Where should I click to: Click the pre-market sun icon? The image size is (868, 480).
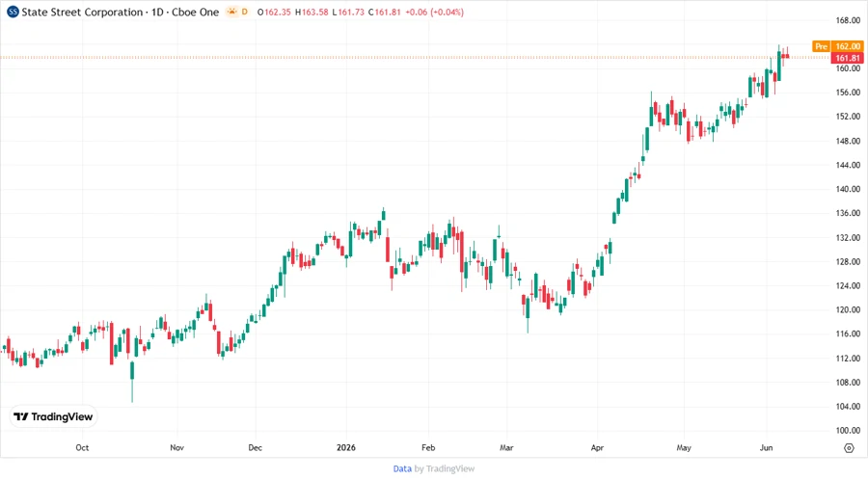(x=231, y=12)
